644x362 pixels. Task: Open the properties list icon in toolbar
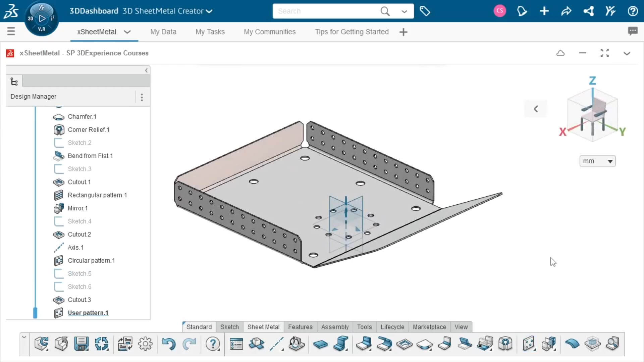point(236,344)
